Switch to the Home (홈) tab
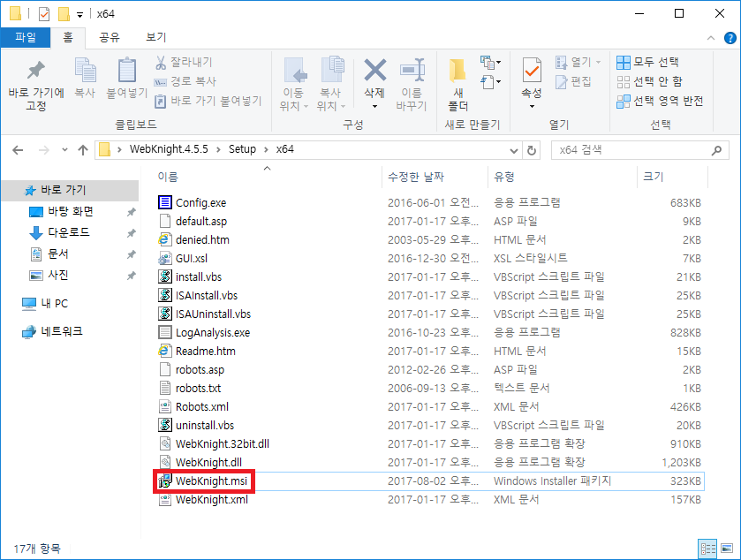The width and height of the screenshot is (741, 560). [x=68, y=37]
